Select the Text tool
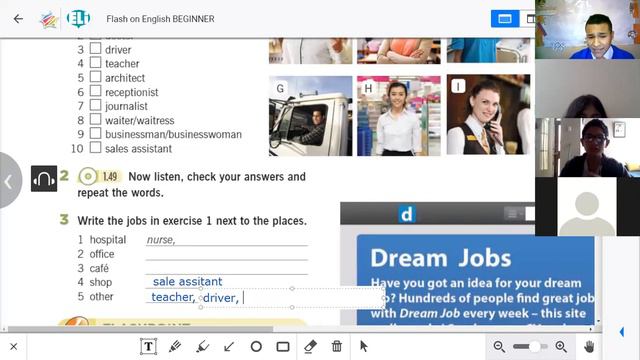Image resolution: width=640 pixels, height=360 pixels. point(148,347)
